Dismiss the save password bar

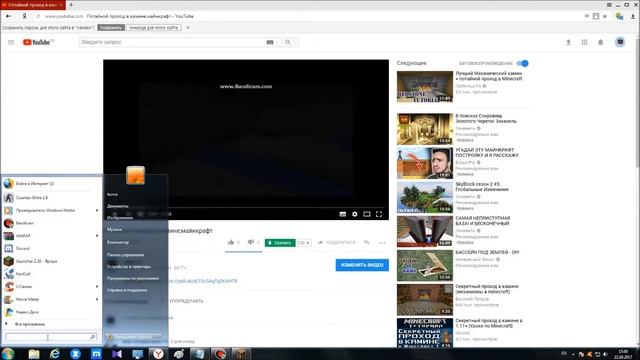[188, 28]
